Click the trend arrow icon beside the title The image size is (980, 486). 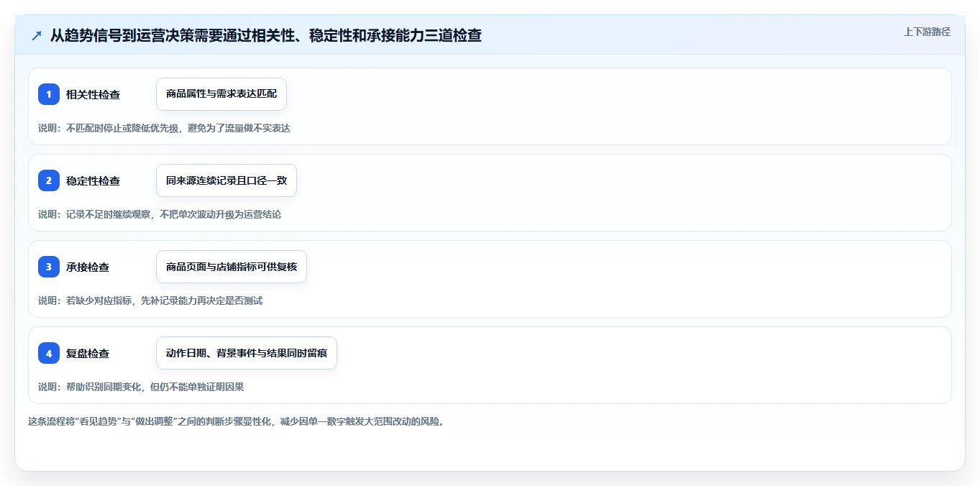(x=36, y=35)
